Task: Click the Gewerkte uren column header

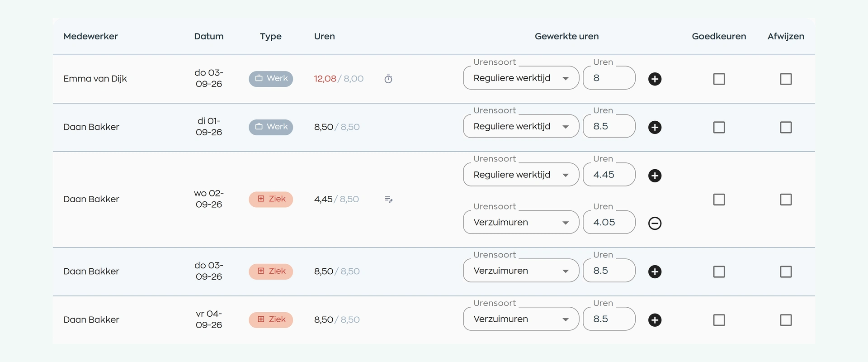Action: point(566,36)
